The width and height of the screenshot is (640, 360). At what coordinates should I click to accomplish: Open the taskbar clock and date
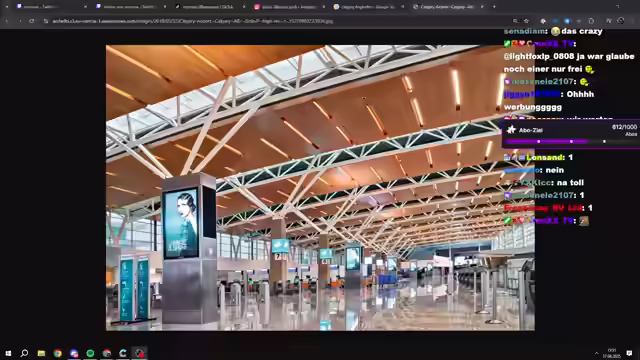coord(612,353)
